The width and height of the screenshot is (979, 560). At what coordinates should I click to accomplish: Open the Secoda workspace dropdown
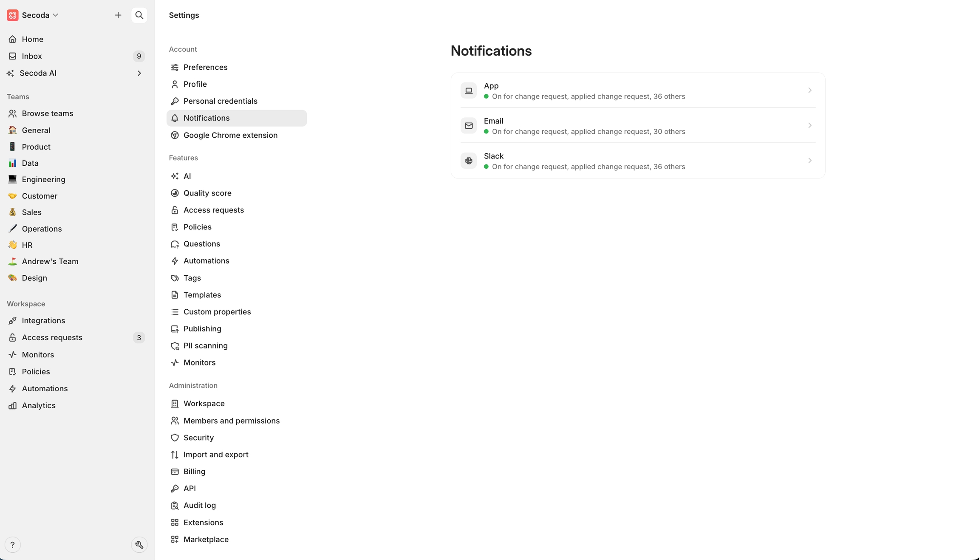tap(33, 15)
